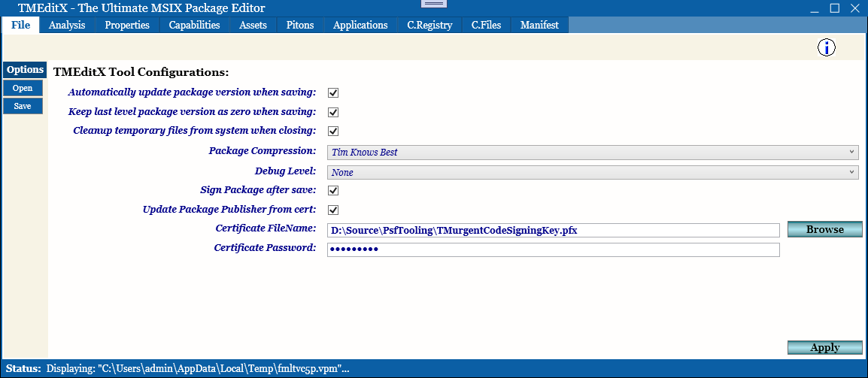View the Manifest tab
The height and width of the screenshot is (378, 868).
click(x=539, y=25)
